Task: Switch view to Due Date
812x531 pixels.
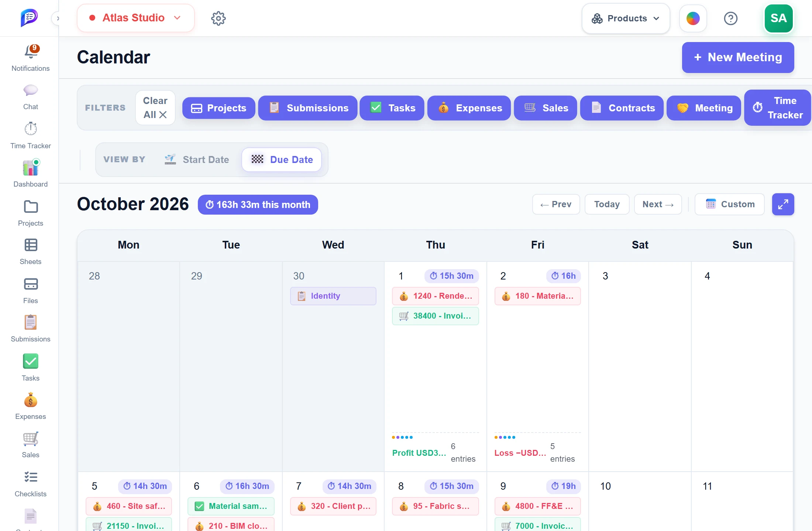Action: point(282,160)
